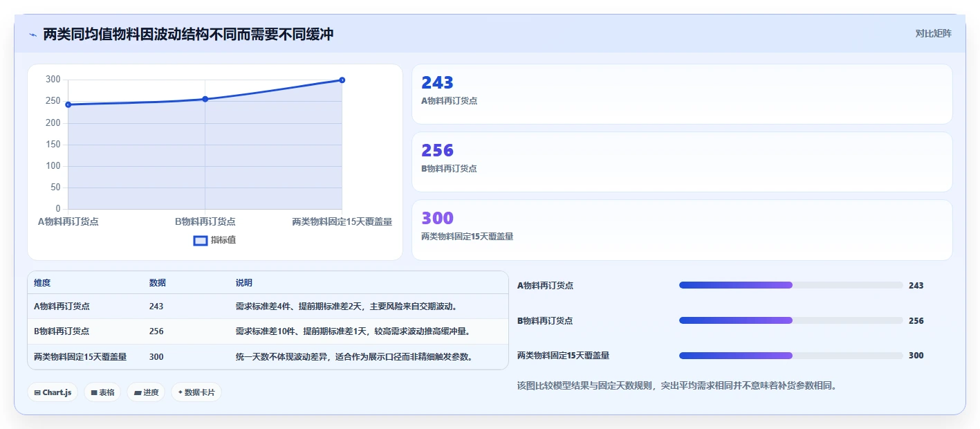Click the 数据 table column header
Screen dimensions: 980x429
click(x=158, y=283)
